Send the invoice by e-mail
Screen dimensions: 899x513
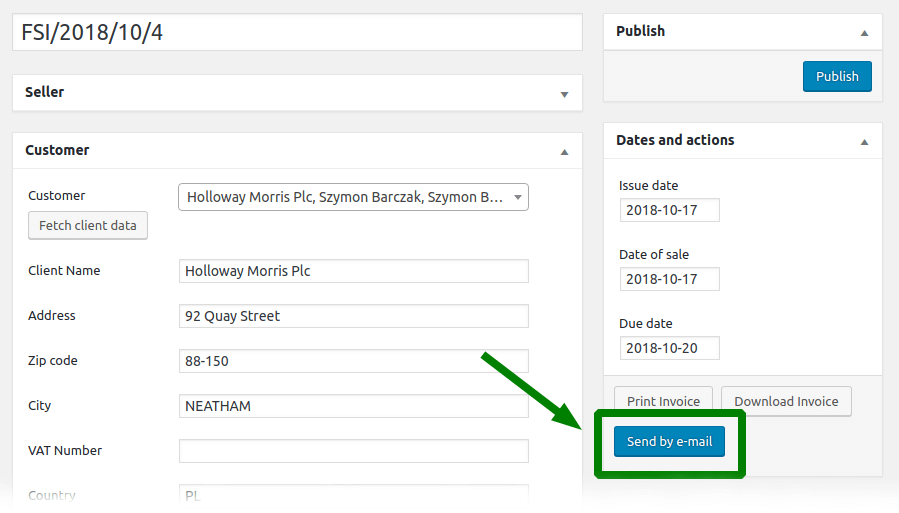669,441
